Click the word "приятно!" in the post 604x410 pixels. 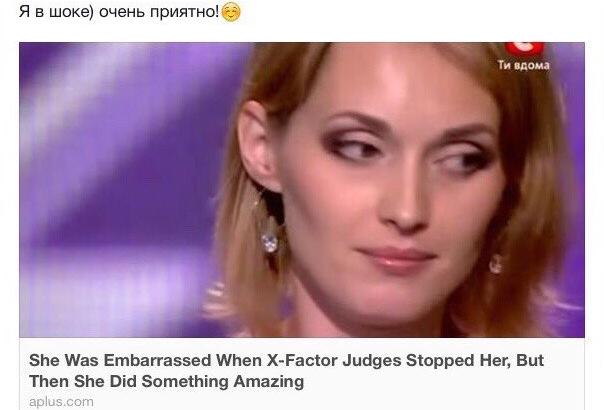coord(185,12)
